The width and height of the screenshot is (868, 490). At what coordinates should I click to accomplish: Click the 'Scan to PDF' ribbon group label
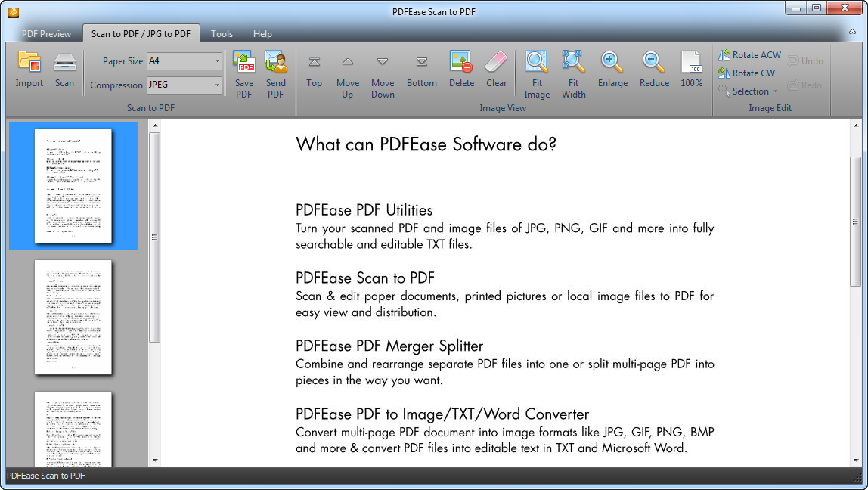pos(150,108)
